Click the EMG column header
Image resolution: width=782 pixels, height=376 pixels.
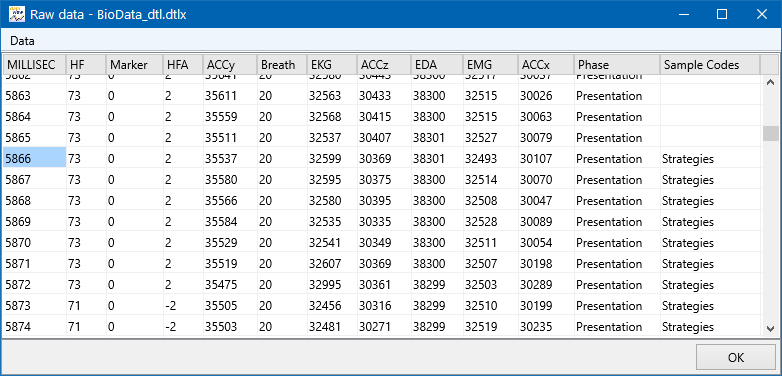point(490,65)
